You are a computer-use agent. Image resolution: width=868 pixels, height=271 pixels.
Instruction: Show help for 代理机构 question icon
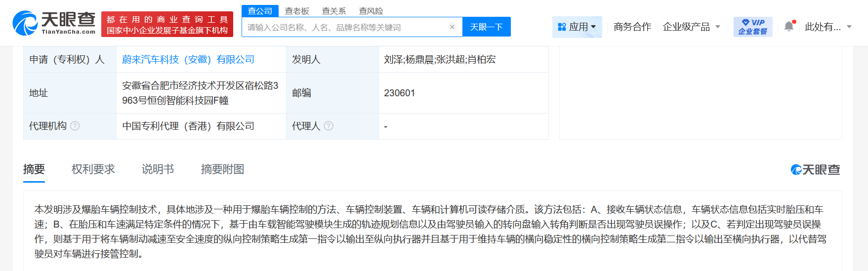75,126
